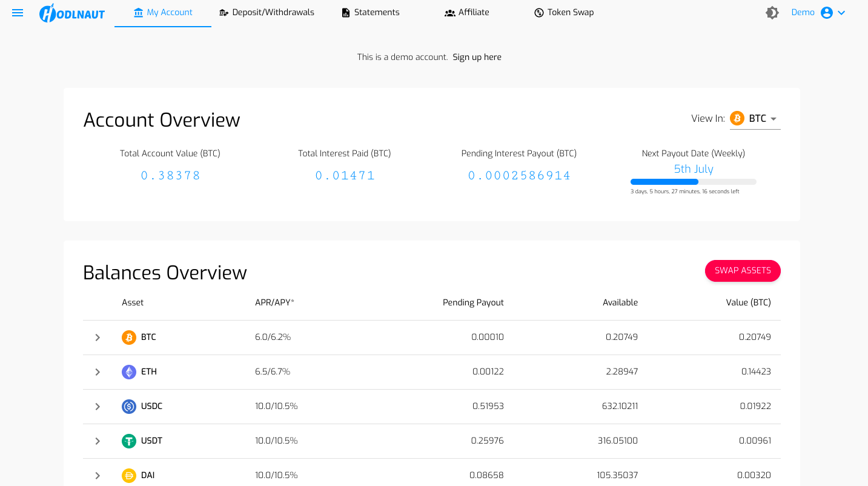Click the DAI coin icon

(x=129, y=476)
